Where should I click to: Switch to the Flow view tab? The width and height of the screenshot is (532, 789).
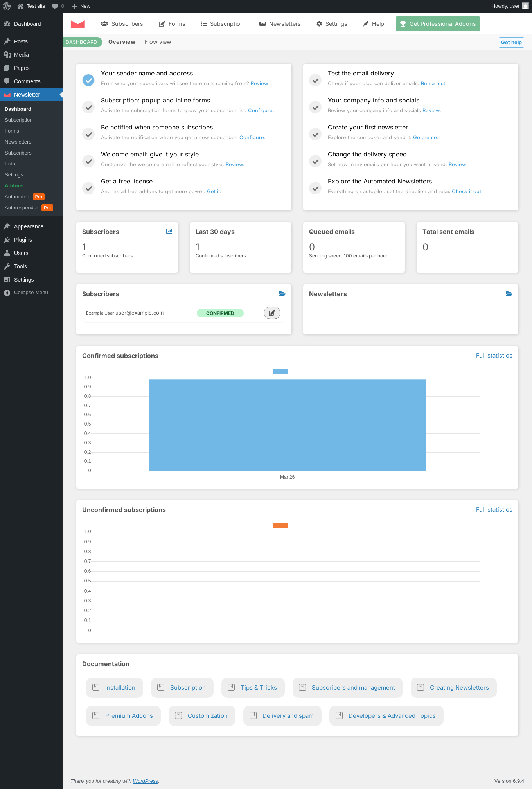tap(158, 42)
